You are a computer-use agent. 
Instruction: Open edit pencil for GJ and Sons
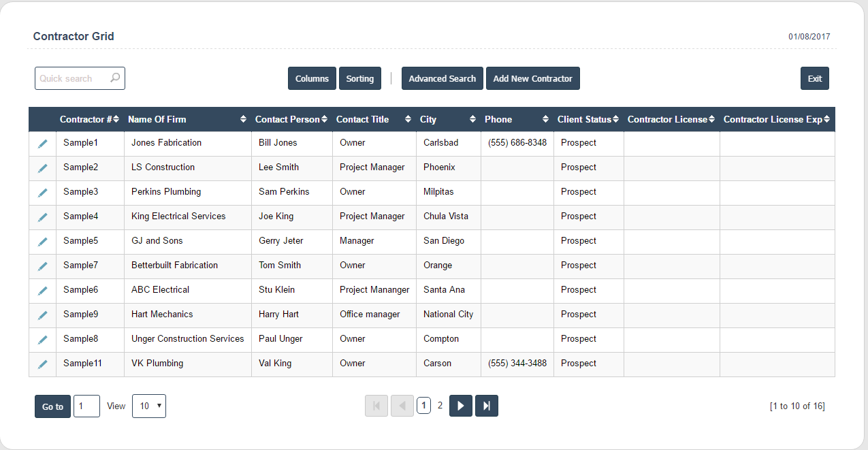(43, 242)
